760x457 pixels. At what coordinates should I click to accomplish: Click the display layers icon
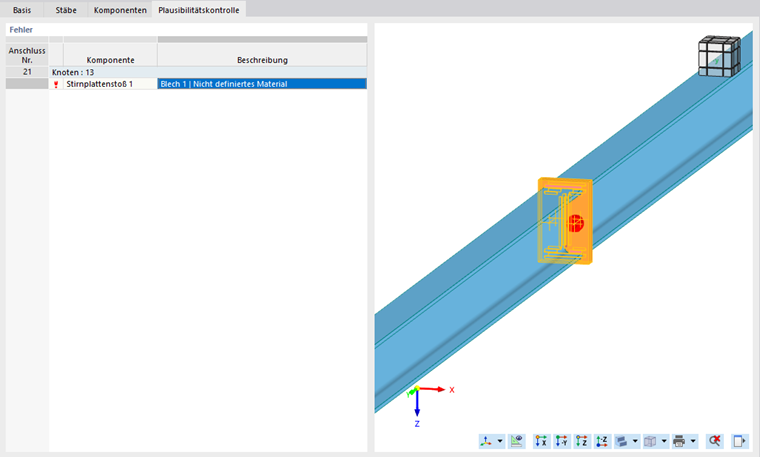click(x=621, y=441)
